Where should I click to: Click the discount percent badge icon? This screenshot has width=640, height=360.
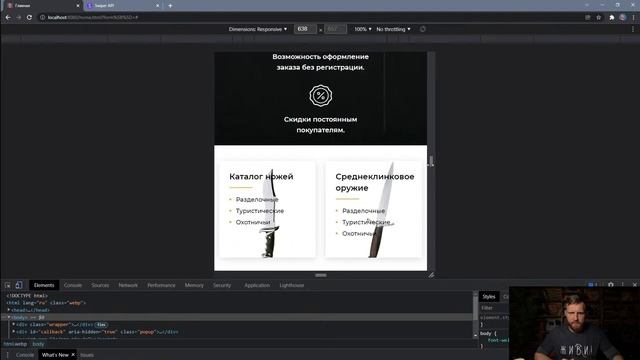[x=320, y=96]
